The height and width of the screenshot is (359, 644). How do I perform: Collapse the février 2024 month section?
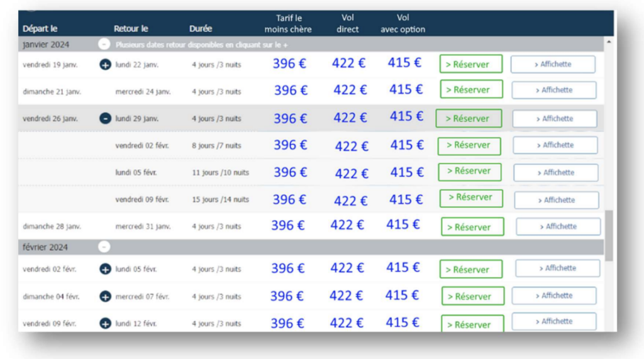(x=104, y=247)
